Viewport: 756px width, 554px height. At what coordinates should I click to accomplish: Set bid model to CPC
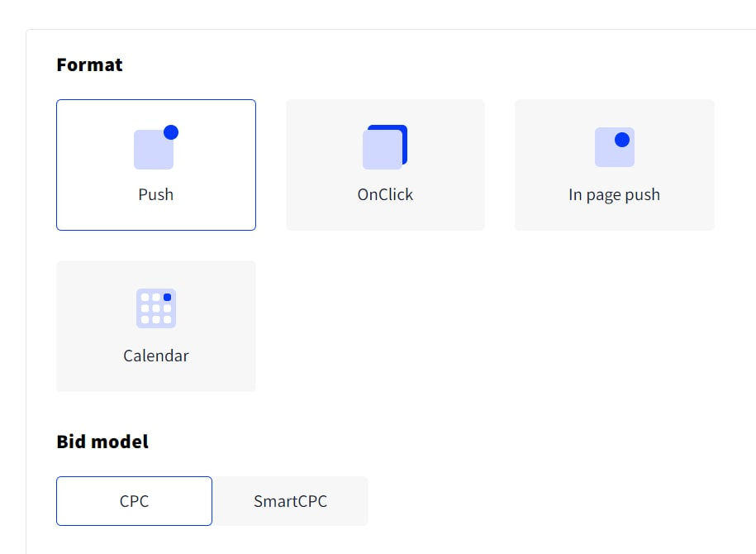[x=134, y=501]
